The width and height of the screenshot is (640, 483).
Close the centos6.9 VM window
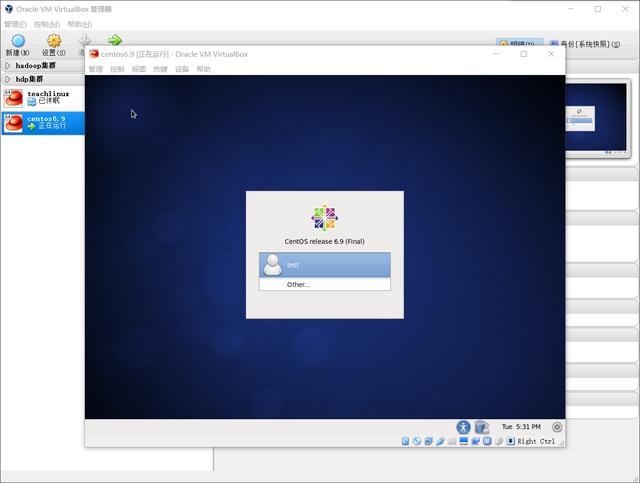[x=551, y=54]
